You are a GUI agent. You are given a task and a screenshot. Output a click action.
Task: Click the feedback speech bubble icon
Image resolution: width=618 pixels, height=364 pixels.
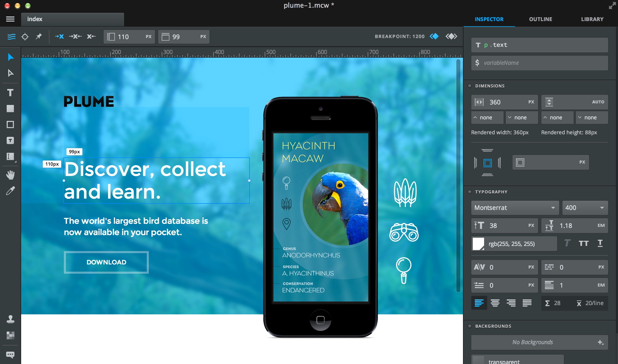click(10, 355)
